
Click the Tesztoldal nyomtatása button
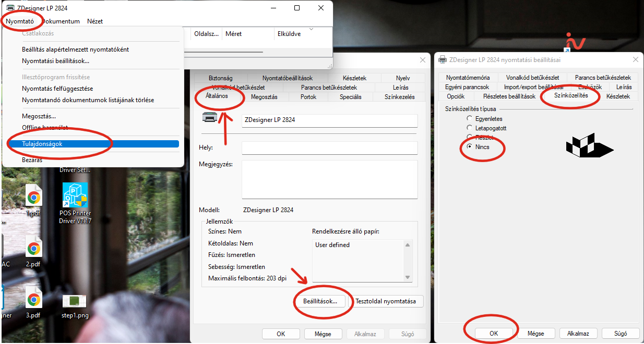coord(386,301)
